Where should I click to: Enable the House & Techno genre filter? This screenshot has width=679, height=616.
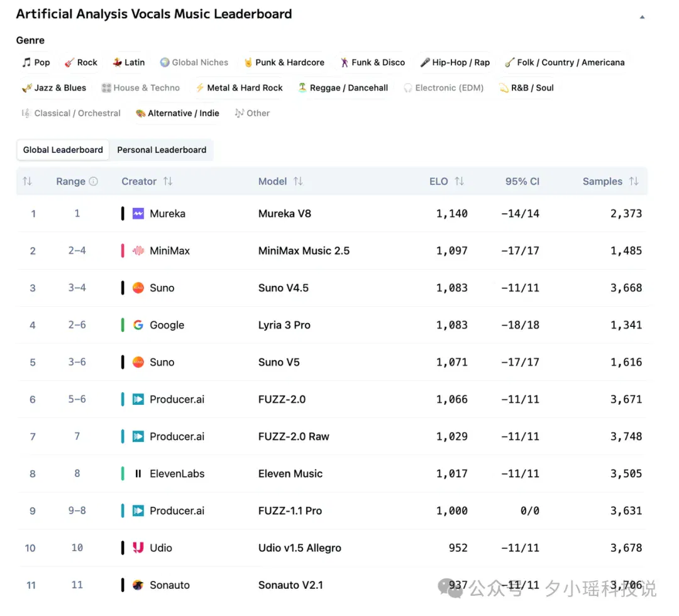coord(141,88)
